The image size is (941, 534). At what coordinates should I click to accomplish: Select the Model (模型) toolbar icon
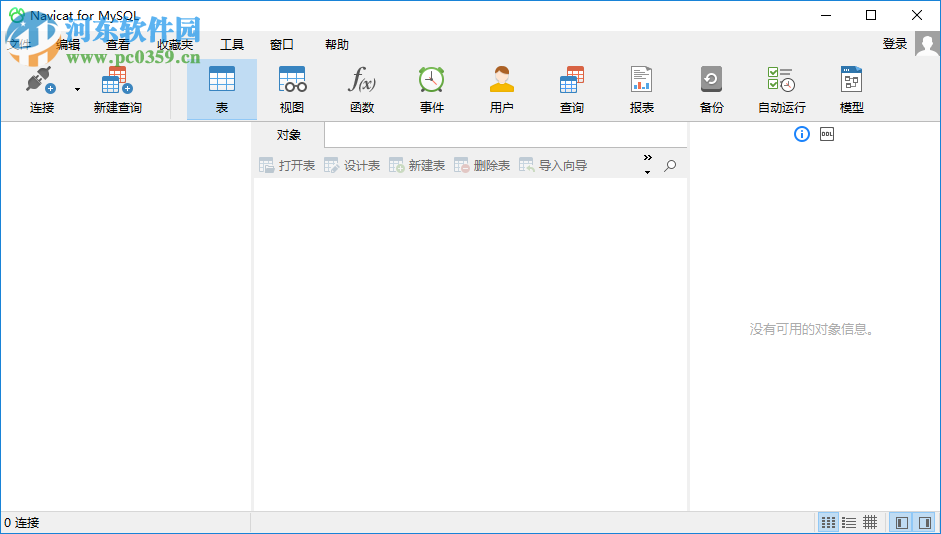click(852, 79)
